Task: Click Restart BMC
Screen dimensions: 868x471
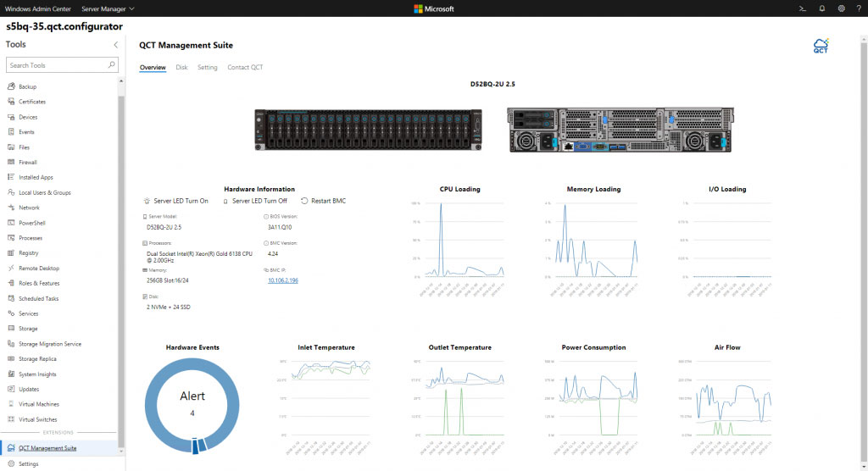Action: point(323,201)
